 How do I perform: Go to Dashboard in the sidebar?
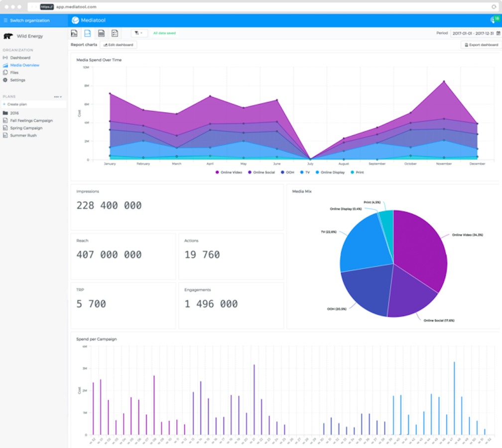point(20,58)
